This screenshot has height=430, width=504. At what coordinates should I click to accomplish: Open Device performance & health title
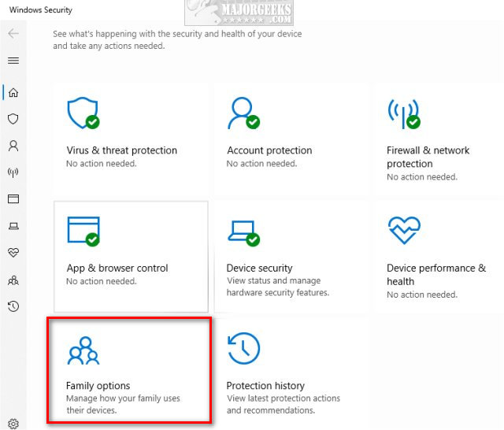pos(436,274)
